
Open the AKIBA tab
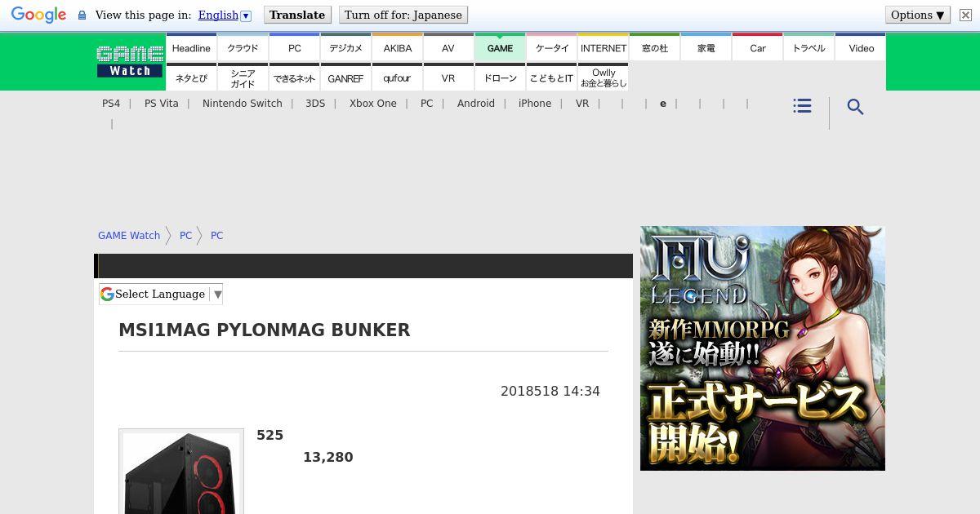tap(397, 48)
